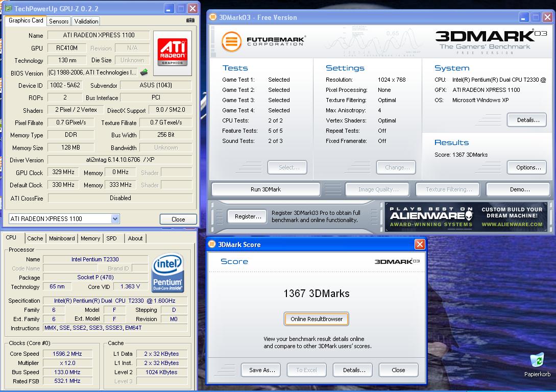Open the graphics card selection dropdown

tap(115, 218)
